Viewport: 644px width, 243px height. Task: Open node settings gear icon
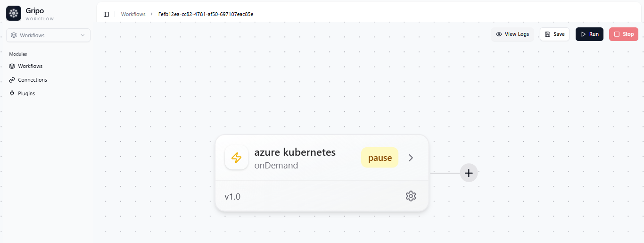coord(411,196)
